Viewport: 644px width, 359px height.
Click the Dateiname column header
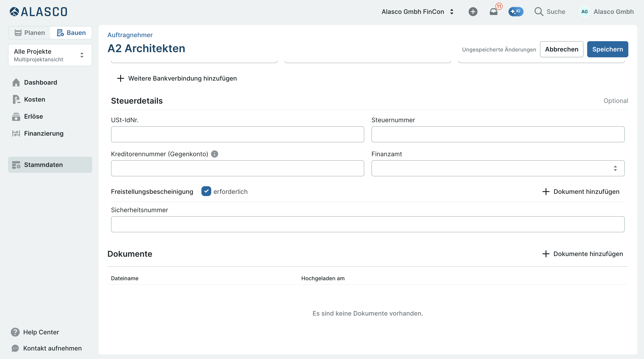tap(124, 278)
